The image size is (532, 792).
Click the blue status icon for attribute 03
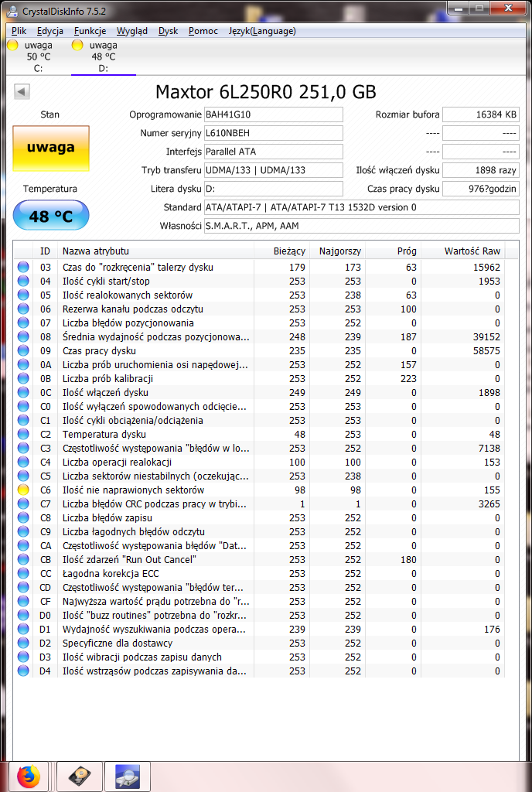[23, 267]
